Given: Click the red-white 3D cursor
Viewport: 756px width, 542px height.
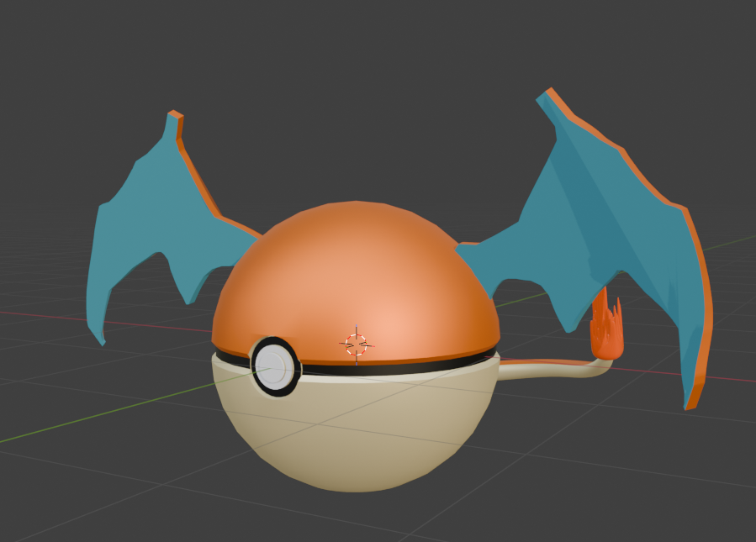Looking at the screenshot, I should tap(357, 345).
